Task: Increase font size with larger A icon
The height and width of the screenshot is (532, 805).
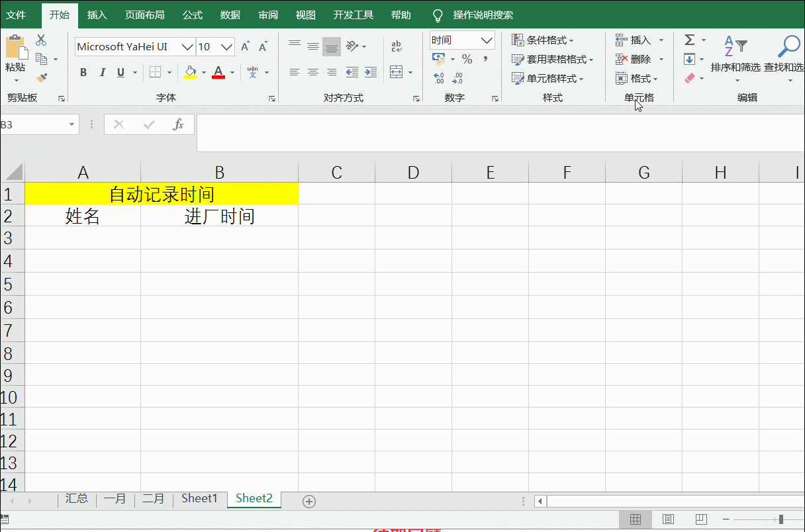Action: (x=245, y=46)
